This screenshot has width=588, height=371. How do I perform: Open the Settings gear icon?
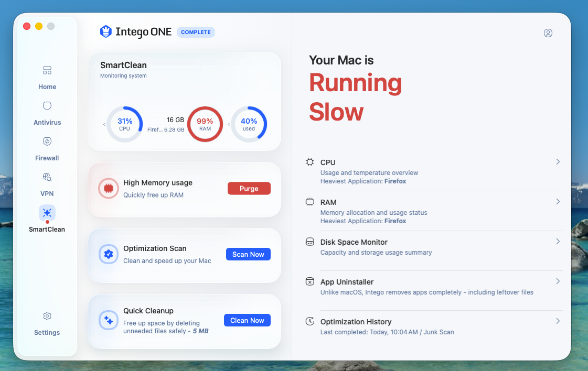[47, 316]
